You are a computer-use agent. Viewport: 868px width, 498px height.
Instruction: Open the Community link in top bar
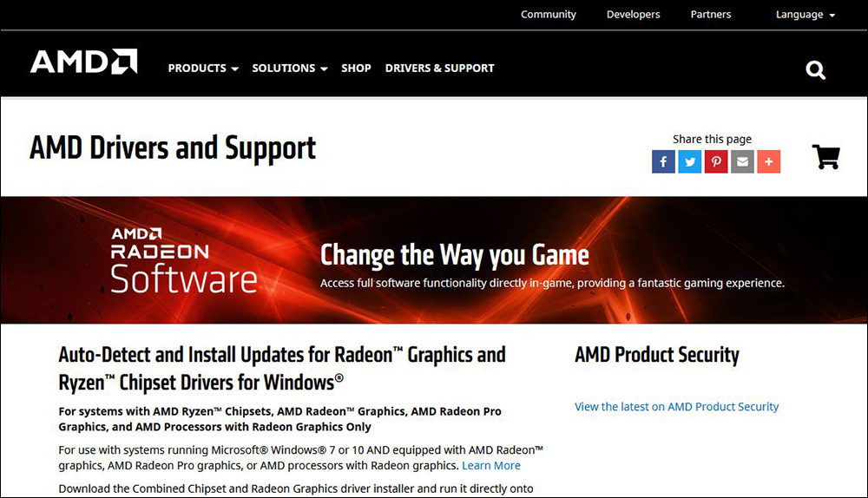[x=548, y=15]
